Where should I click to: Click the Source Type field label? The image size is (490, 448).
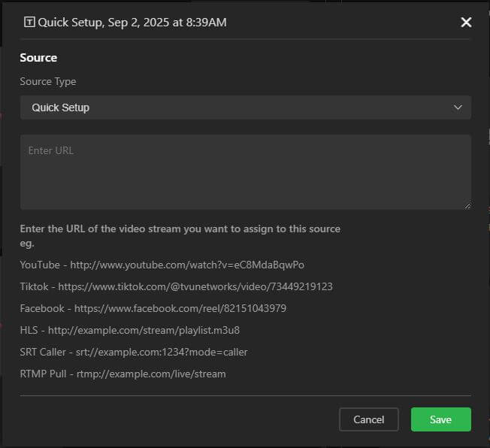coord(47,81)
